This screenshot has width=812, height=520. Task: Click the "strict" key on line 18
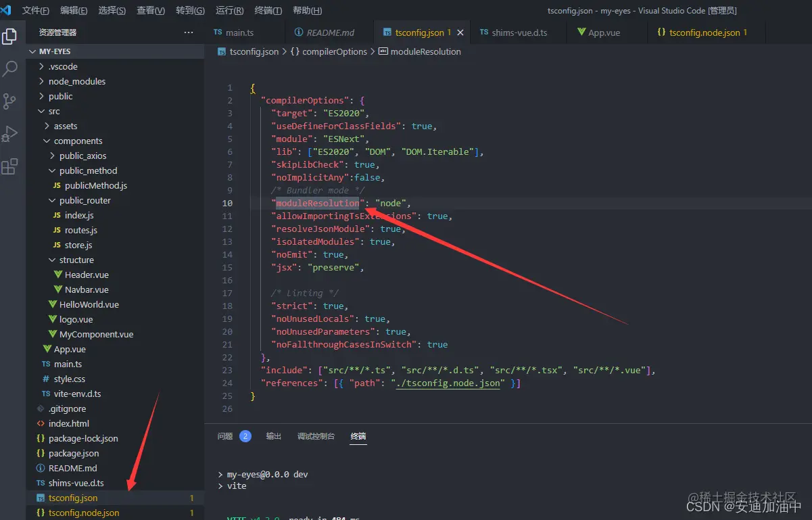point(291,306)
